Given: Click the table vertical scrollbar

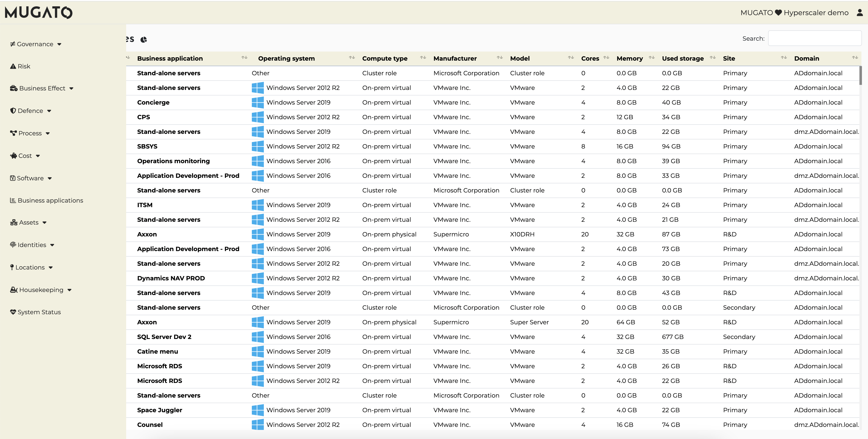Looking at the screenshot, I should [x=861, y=75].
